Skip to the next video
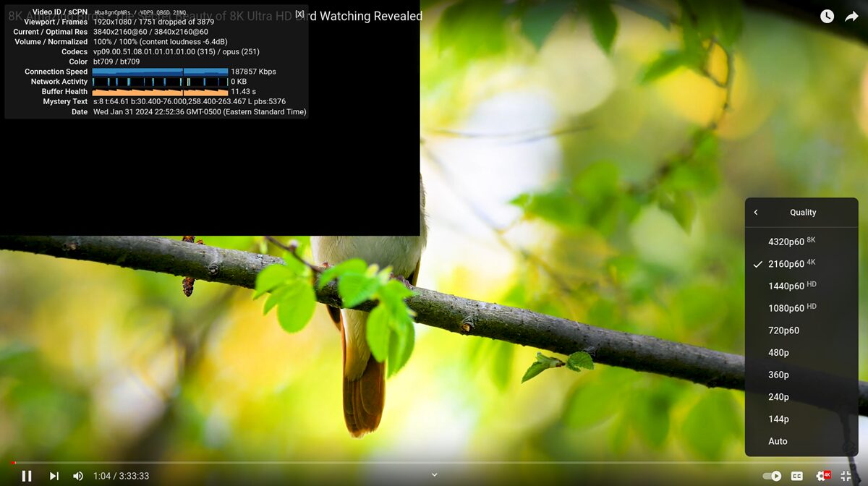The width and height of the screenshot is (868, 486). (54, 476)
